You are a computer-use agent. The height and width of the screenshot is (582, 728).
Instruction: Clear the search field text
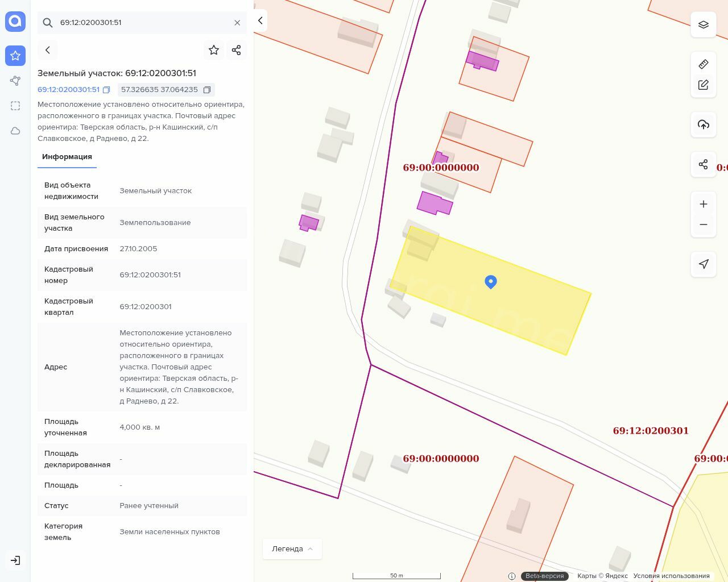coord(237,23)
